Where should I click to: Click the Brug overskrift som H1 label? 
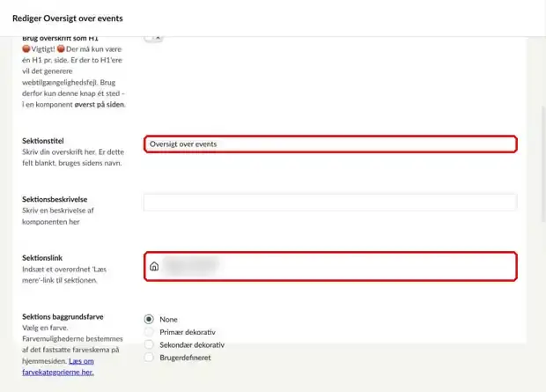(x=60, y=39)
